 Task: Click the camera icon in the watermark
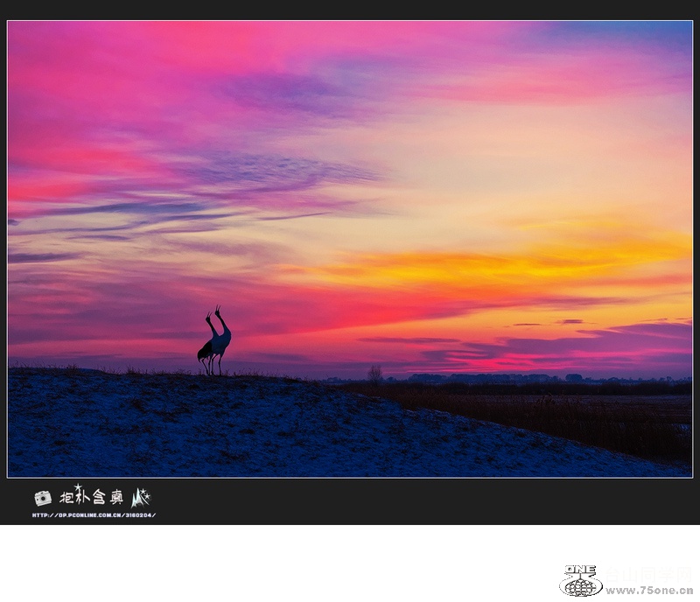pyautogui.click(x=42, y=498)
